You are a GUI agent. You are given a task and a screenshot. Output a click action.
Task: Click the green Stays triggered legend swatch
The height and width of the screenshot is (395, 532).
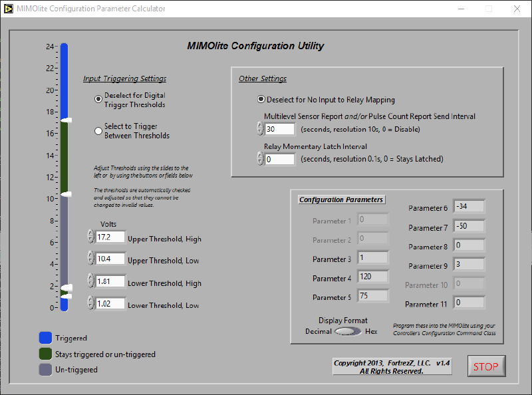pyautogui.click(x=45, y=354)
